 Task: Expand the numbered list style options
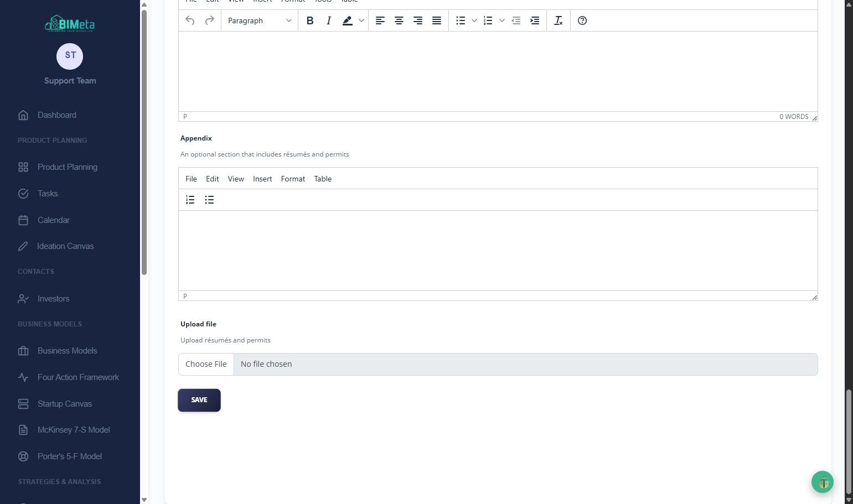click(502, 20)
